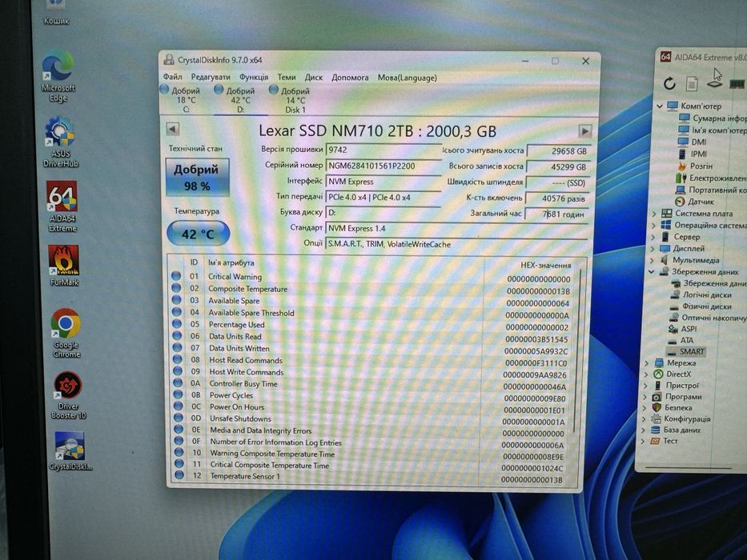Click the 42 °C temperature button
747x560 pixels.
(199, 234)
